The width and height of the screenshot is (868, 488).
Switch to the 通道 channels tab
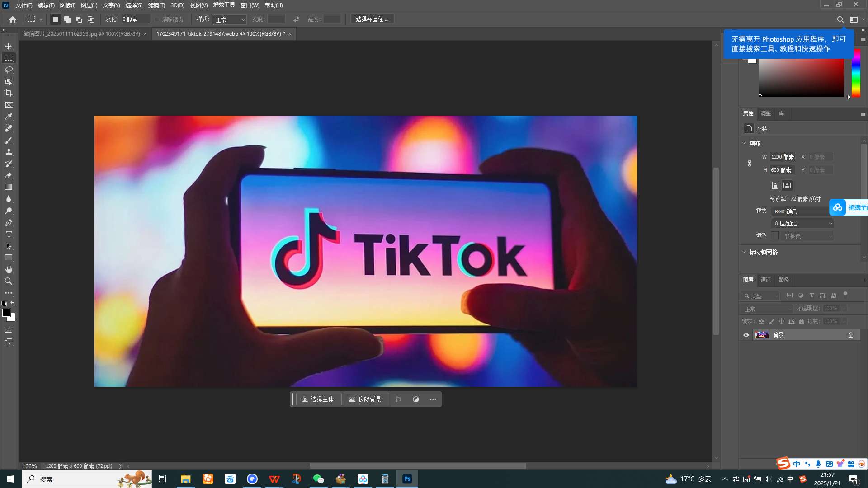[765, 280]
